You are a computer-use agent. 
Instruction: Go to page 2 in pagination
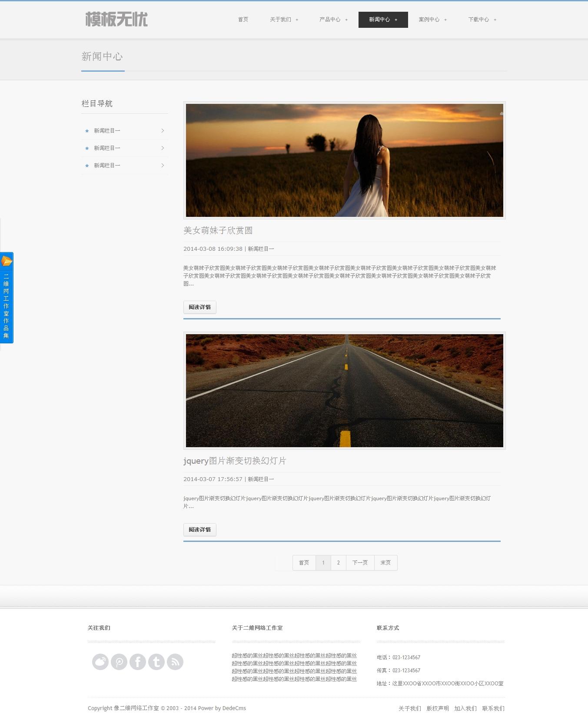[339, 563]
